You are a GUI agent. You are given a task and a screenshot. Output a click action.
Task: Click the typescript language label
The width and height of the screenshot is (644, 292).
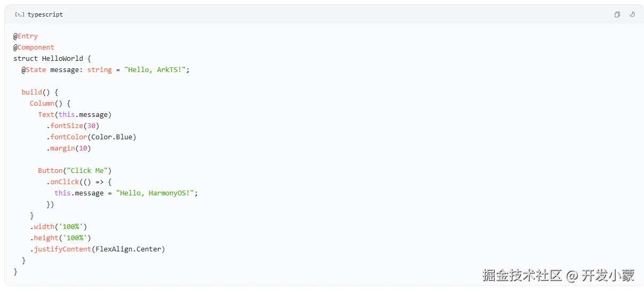(x=45, y=14)
